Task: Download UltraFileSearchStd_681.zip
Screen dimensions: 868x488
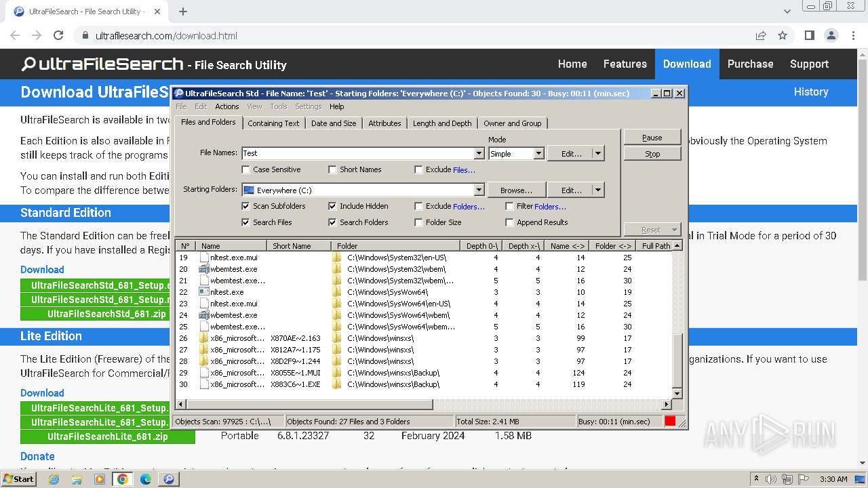Action: pyautogui.click(x=106, y=314)
